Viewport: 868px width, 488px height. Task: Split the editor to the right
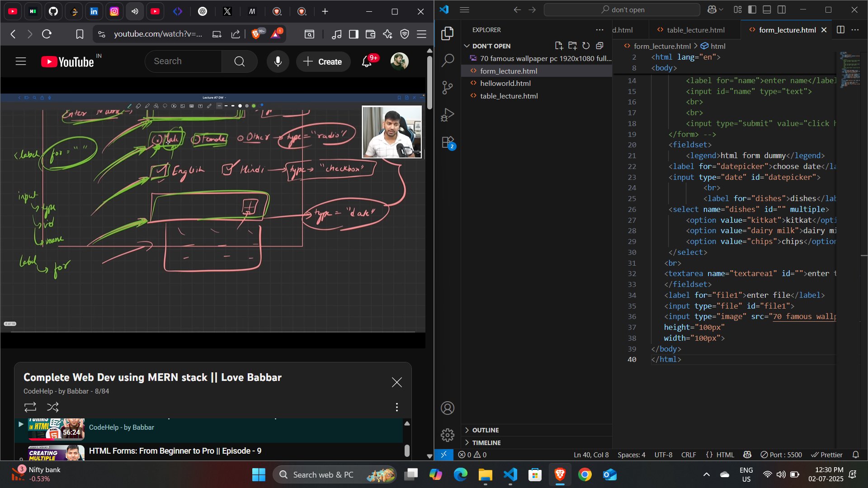point(840,30)
